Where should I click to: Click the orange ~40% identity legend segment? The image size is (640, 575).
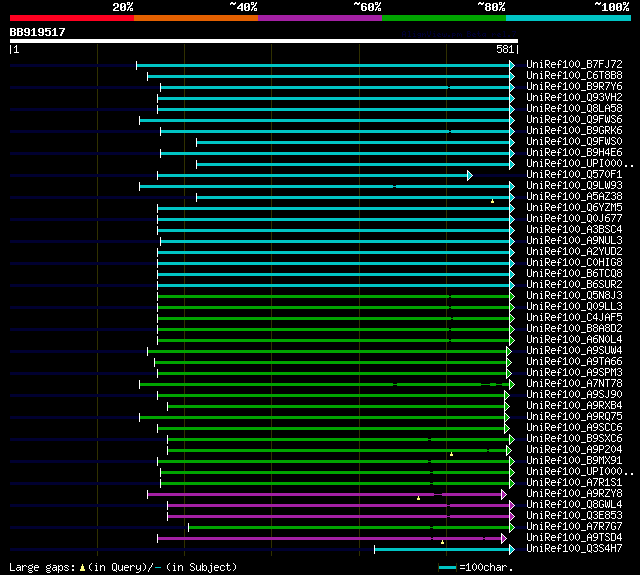(x=196, y=18)
